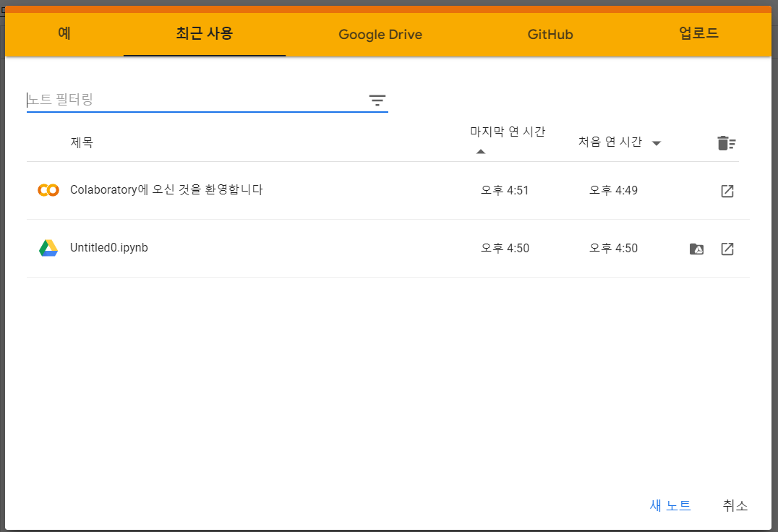Open Colaboratory welcome notebook in new tab
778x532 pixels.
click(727, 191)
